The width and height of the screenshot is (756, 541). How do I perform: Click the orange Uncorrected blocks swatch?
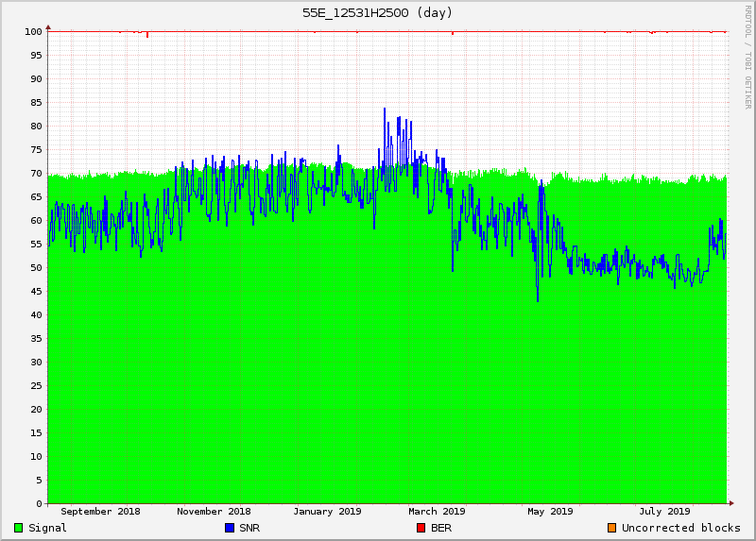click(x=611, y=528)
